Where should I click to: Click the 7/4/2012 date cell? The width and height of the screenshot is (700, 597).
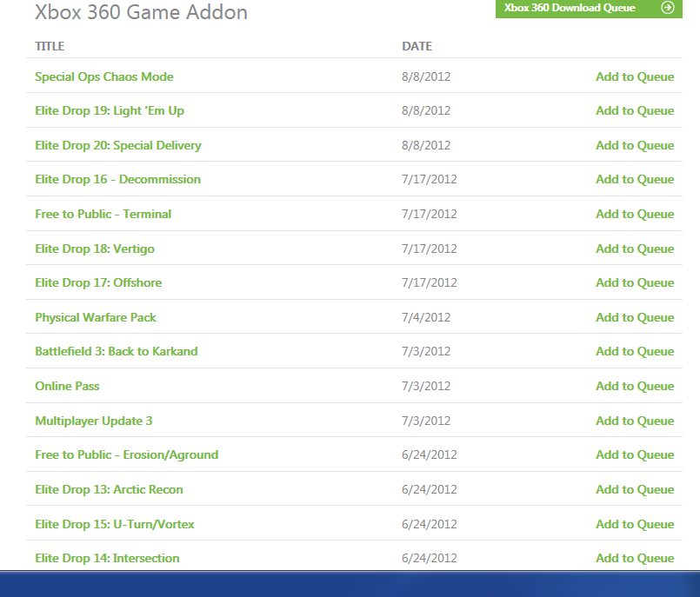(x=426, y=318)
